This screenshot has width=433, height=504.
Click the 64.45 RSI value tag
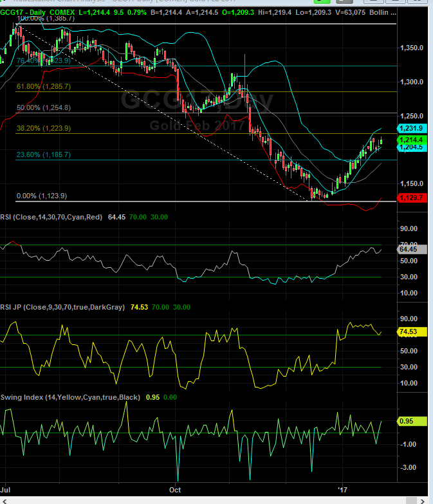point(412,248)
